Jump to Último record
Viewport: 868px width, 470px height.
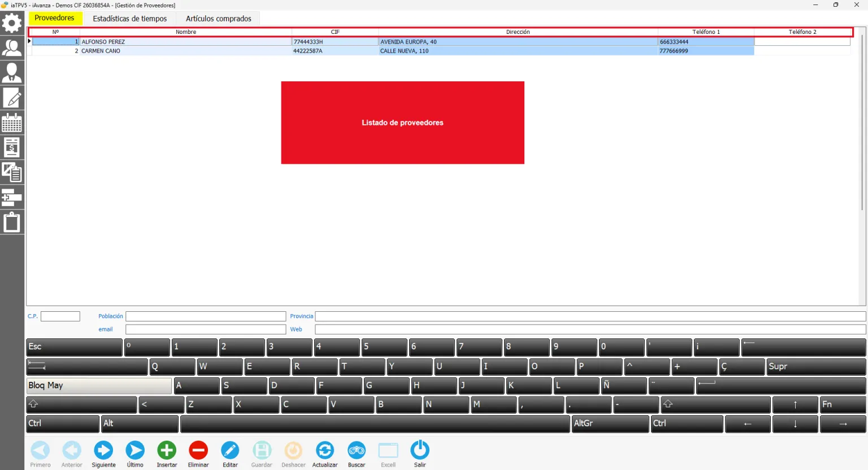click(x=135, y=454)
